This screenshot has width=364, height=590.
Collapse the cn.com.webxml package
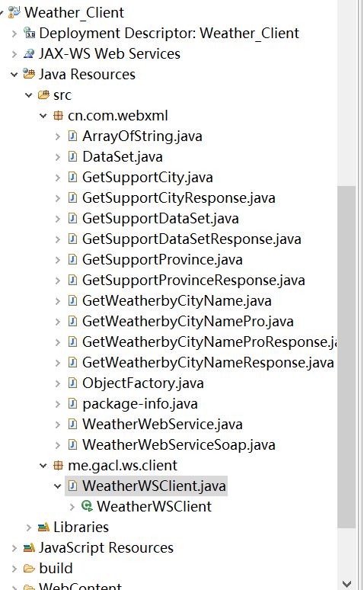pos(43,116)
